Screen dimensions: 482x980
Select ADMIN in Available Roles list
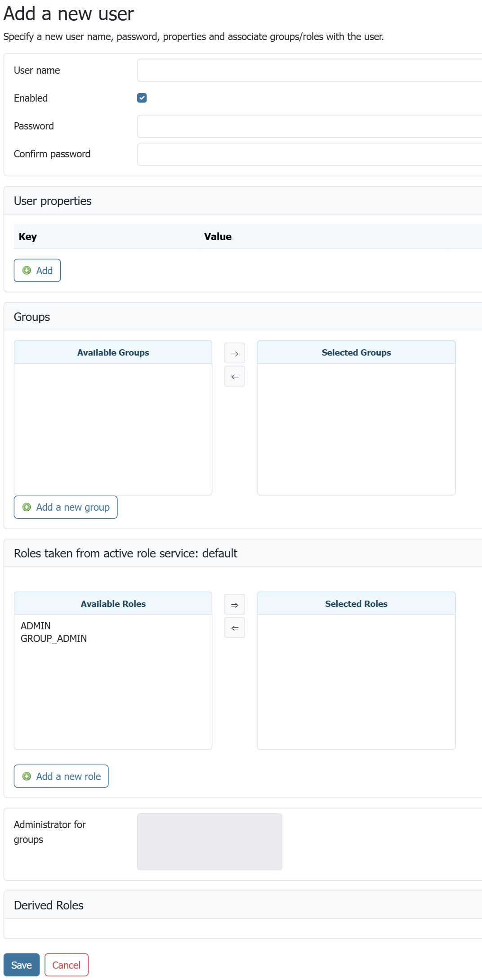click(36, 626)
